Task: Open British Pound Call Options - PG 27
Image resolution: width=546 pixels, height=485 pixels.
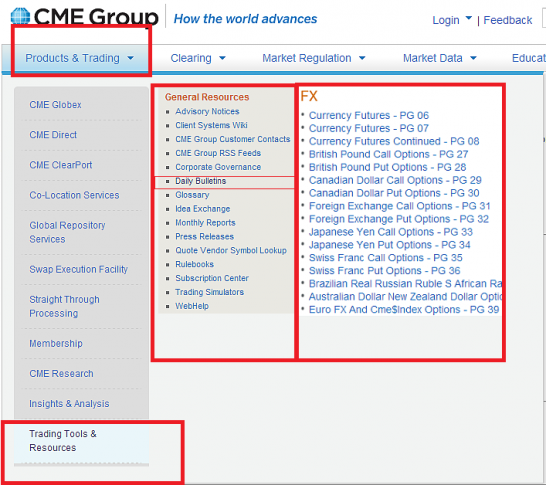Action: pyautogui.click(x=388, y=154)
